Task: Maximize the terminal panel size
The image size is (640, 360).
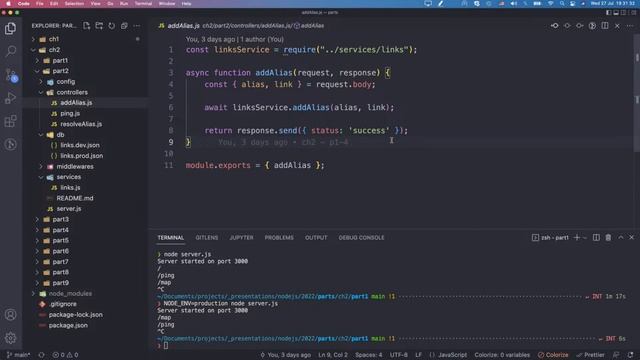Action: coord(621,238)
